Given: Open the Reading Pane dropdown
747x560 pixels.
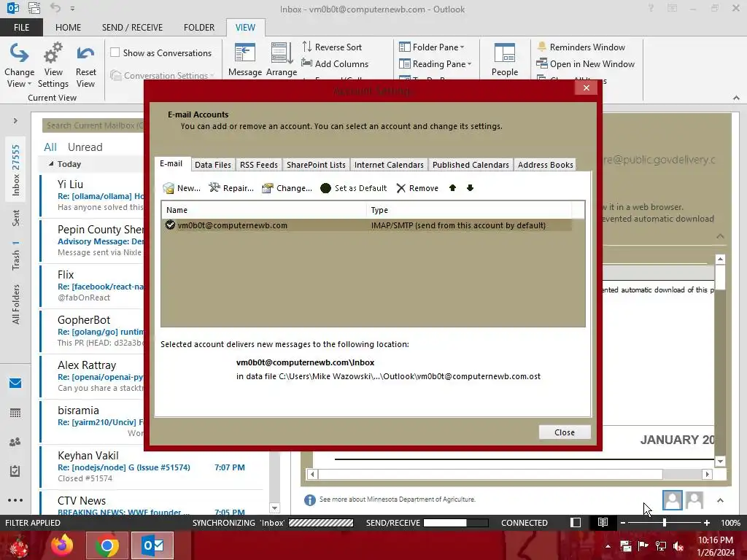Looking at the screenshot, I should pos(435,64).
